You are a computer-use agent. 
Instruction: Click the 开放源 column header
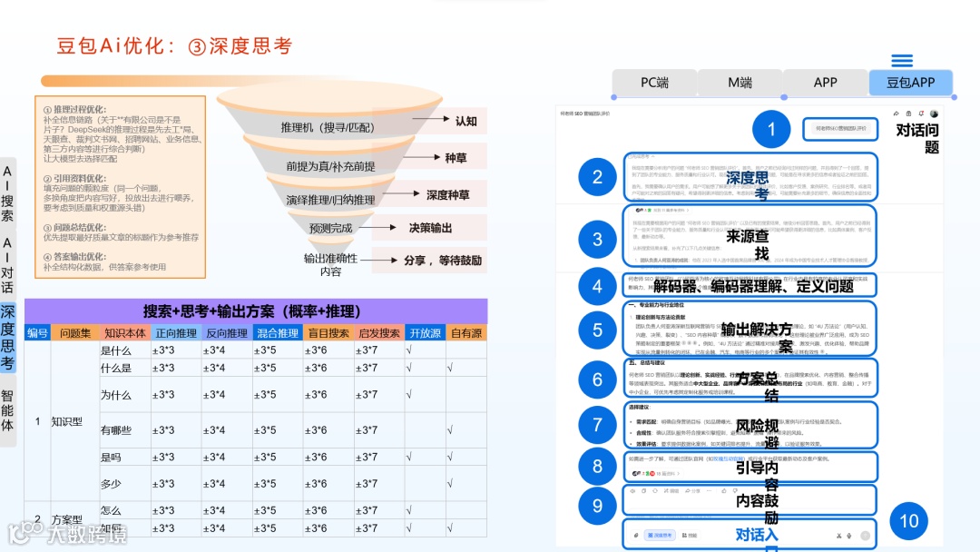[x=425, y=333]
